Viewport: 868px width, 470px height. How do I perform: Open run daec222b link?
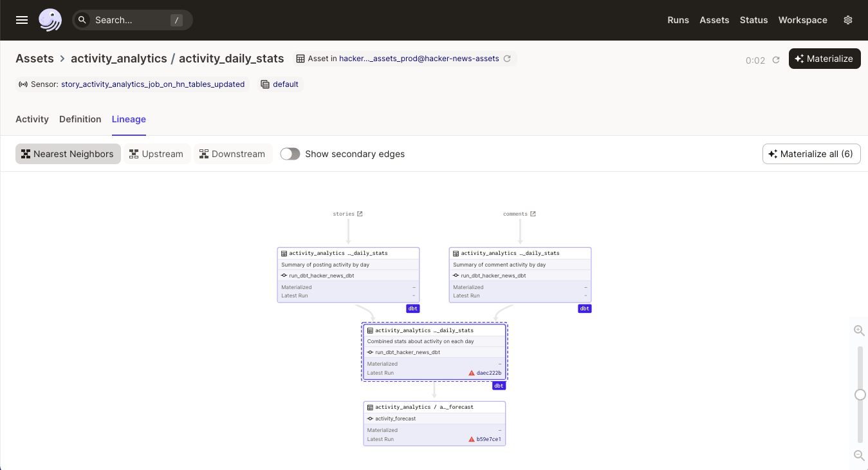[x=489, y=373]
